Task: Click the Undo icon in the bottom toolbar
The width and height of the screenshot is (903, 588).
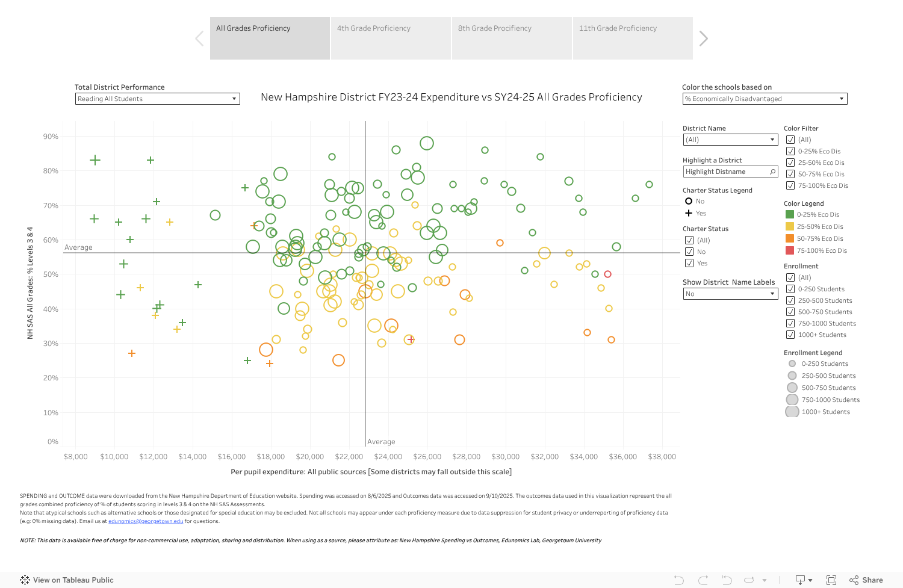Action: point(679,580)
